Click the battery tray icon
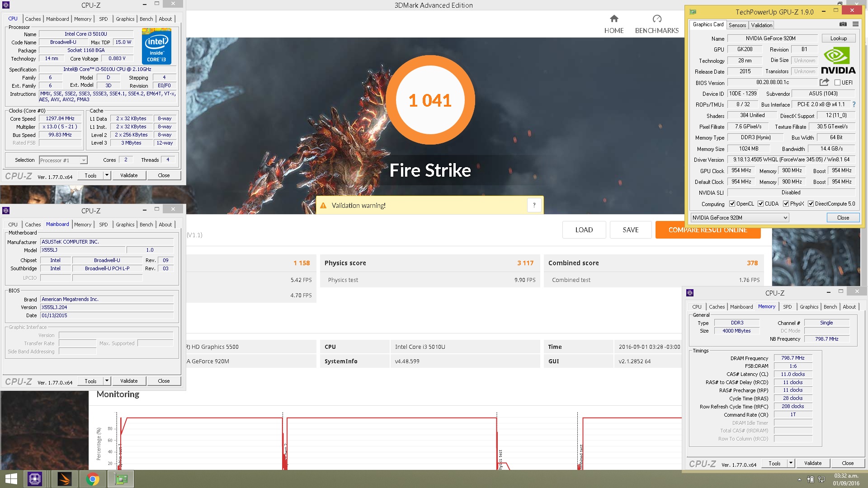 coord(811,479)
